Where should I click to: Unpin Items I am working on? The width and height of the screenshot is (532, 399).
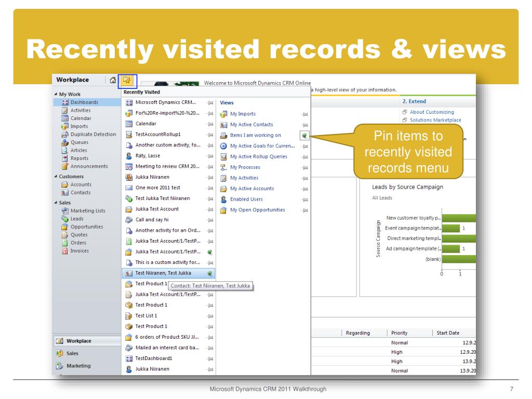point(304,136)
